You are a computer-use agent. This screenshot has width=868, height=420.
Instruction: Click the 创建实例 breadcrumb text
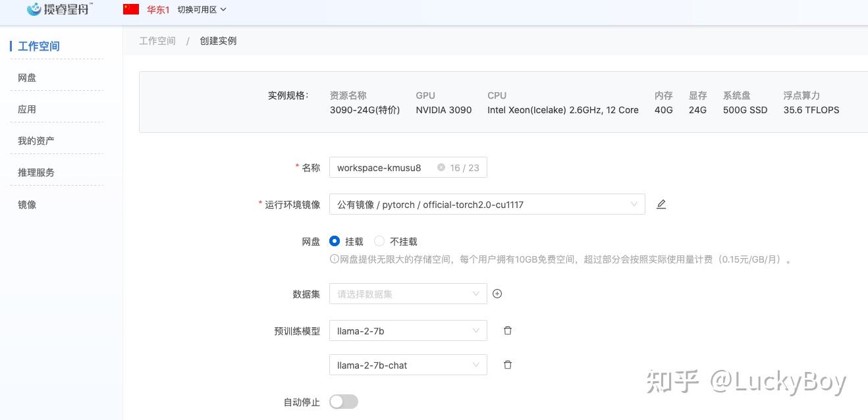click(x=218, y=41)
